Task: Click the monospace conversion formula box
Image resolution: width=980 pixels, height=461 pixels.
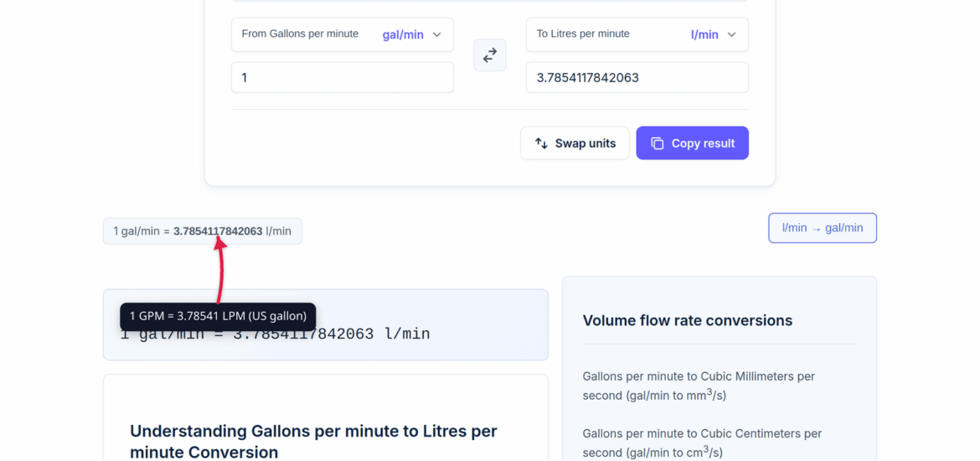Action: click(x=326, y=324)
